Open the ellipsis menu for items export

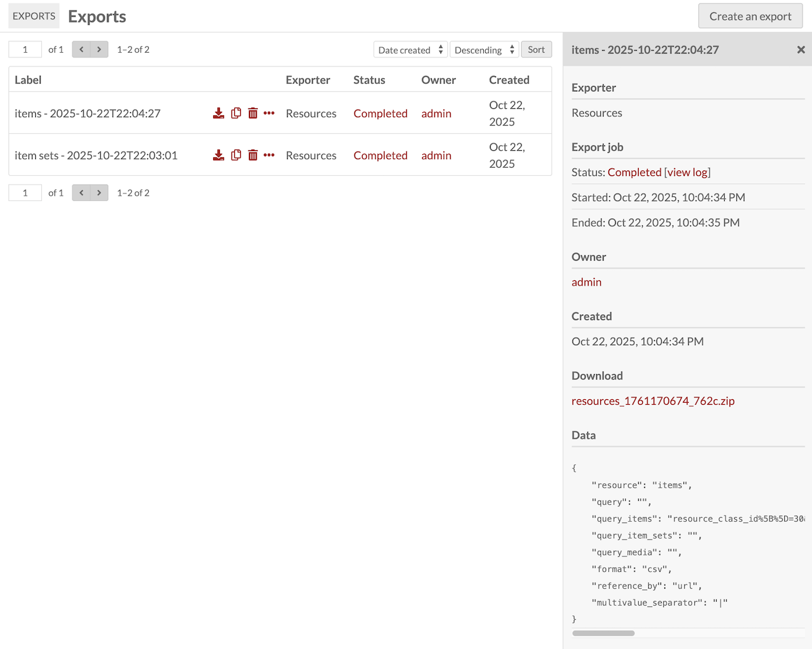coord(269,113)
